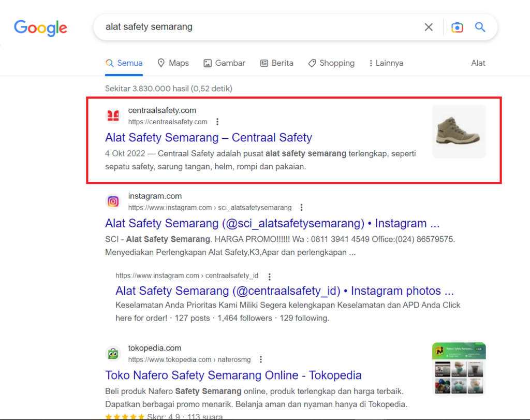Expand the Lainnya menu
Image resolution: width=530 pixels, height=420 pixels.
click(x=386, y=63)
